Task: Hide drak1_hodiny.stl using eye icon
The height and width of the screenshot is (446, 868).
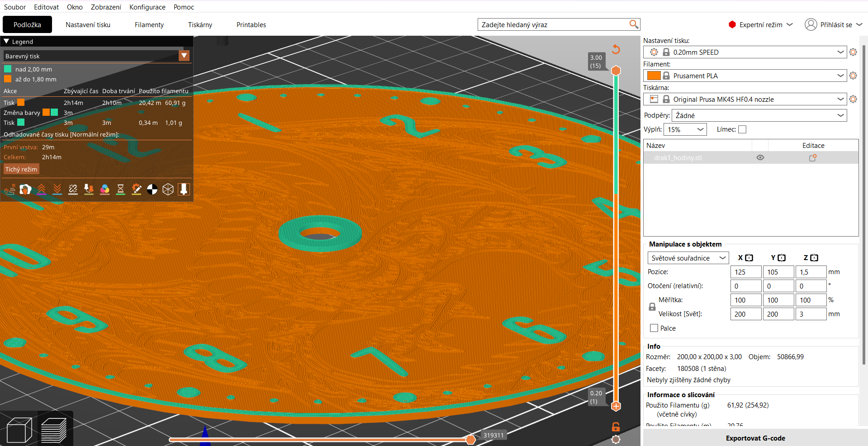Action: (760, 157)
